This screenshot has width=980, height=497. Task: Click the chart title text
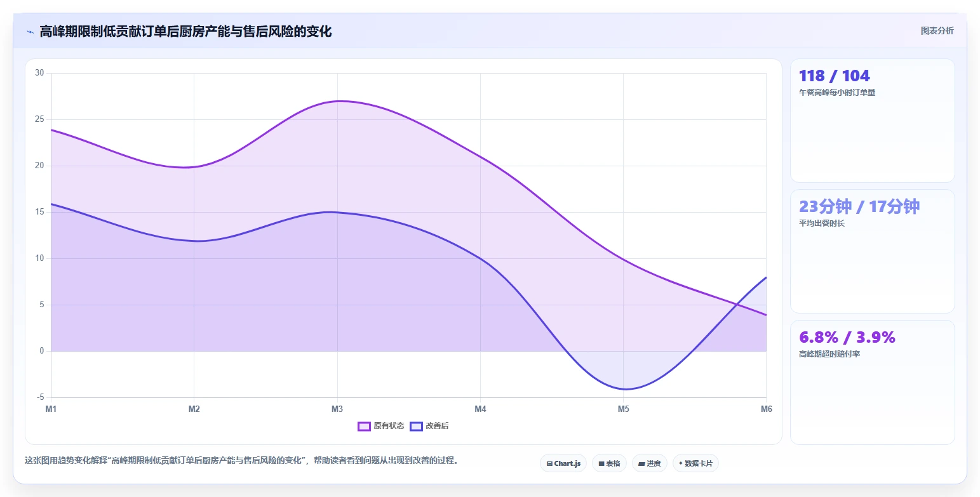pyautogui.click(x=185, y=32)
